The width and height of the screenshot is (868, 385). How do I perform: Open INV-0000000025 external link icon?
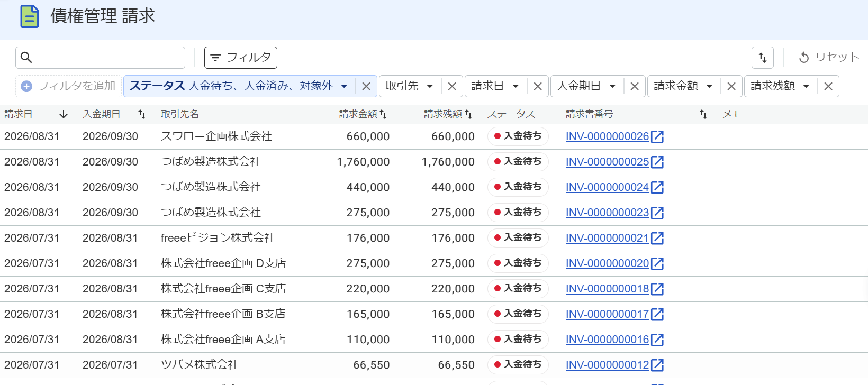(x=657, y=162)
